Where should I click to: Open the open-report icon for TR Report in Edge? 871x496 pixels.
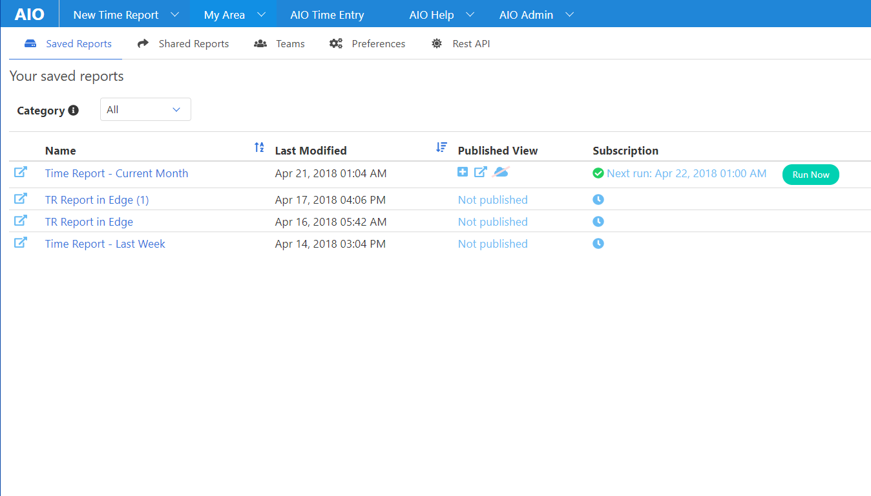pyautogui.click(x=20, y=221)
